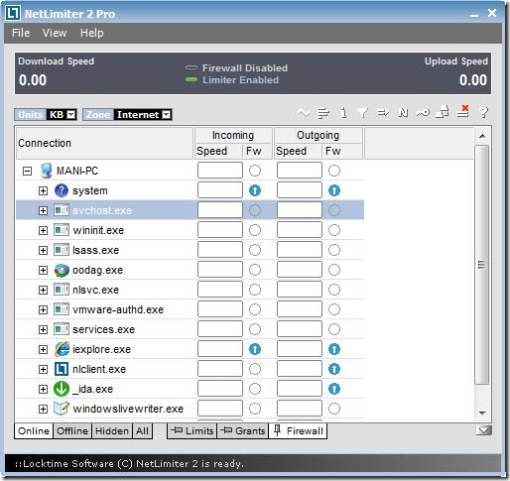Viewport: 510px width, 481px height.
Task: Expand the services.exe node
Action: click(43, 329)
